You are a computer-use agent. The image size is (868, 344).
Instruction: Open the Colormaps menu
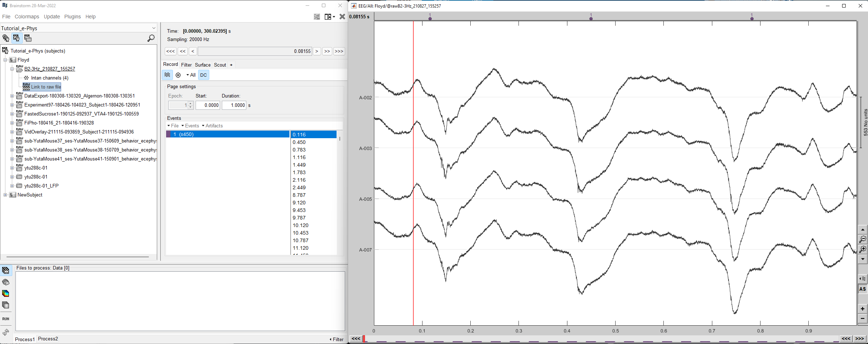[x=27, y=17]
